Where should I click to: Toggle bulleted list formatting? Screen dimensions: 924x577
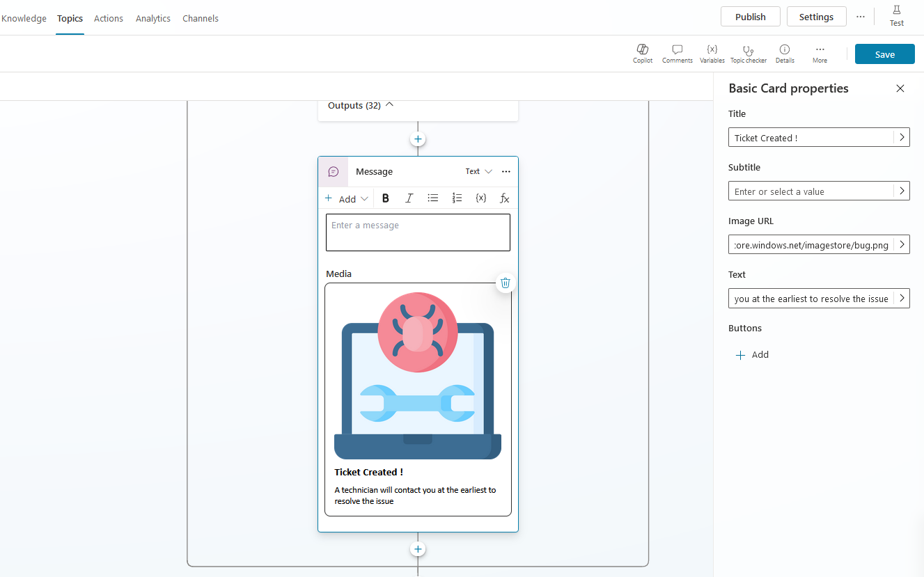pyautogui.click(x=432, y=198)
